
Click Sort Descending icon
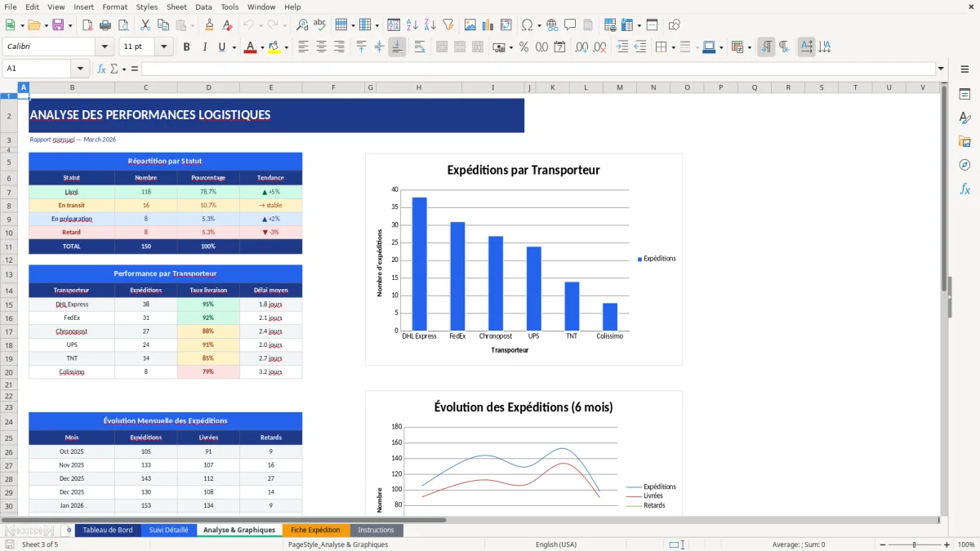(430, 25)
